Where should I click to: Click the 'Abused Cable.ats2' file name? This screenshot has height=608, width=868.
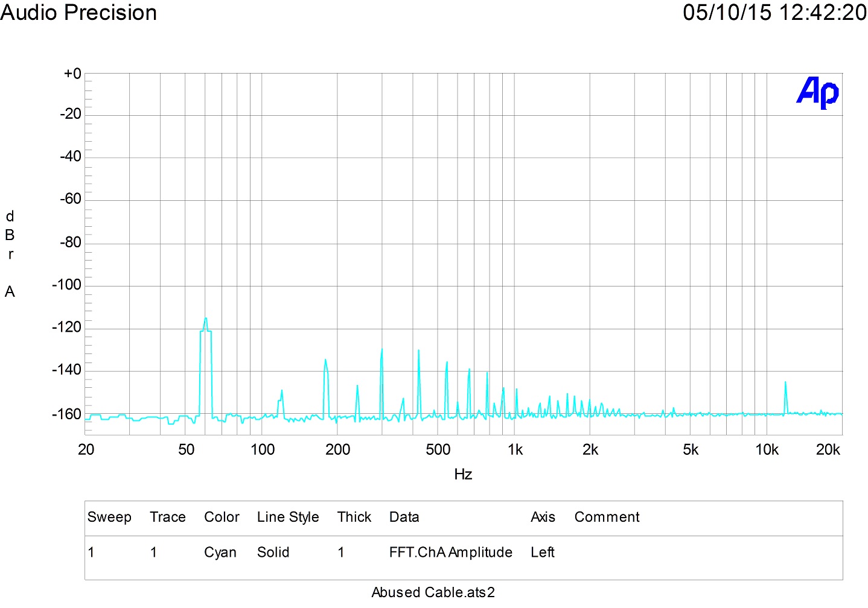click(433, 592)
